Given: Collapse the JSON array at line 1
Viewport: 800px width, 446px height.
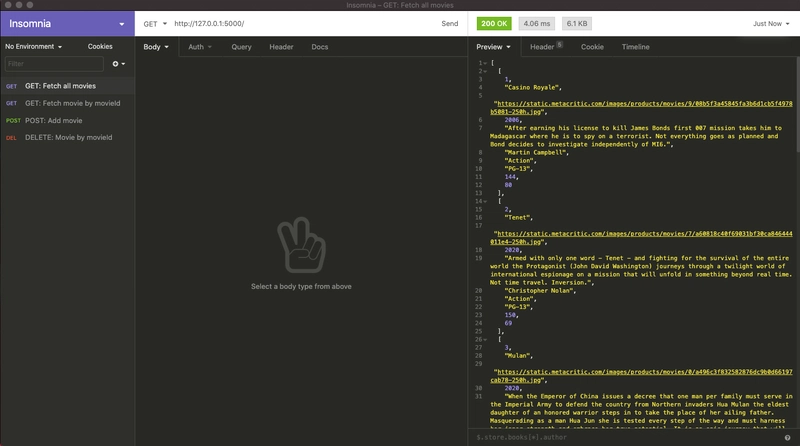Looking at the screenshot, I should [485, 63].
